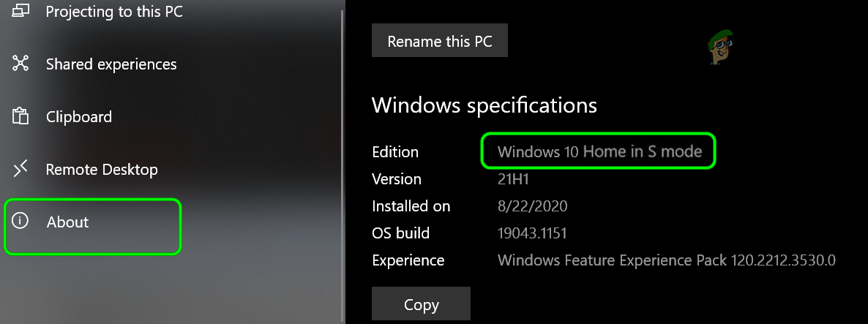Click the Shared experiences icon
This screenshot has height=324, width=868.
20,64
